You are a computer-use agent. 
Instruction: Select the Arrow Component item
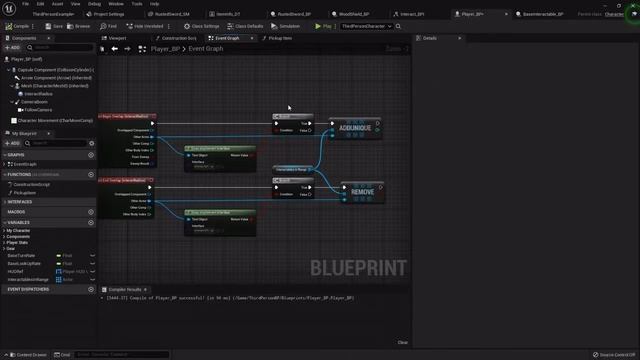point(53,78)
